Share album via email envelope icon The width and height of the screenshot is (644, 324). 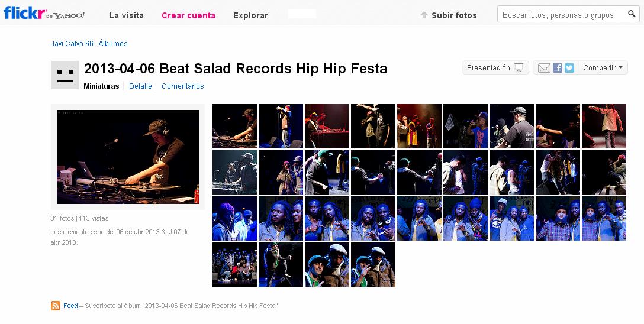point(544,68)
